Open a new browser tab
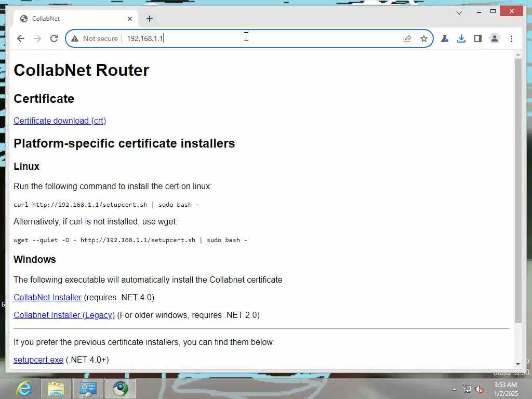Viewport: 532px width, 399px height. [150, 19]
